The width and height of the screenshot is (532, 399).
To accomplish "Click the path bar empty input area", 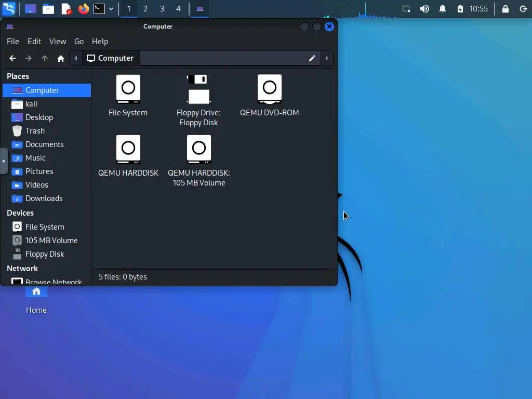I will [222, 58].
